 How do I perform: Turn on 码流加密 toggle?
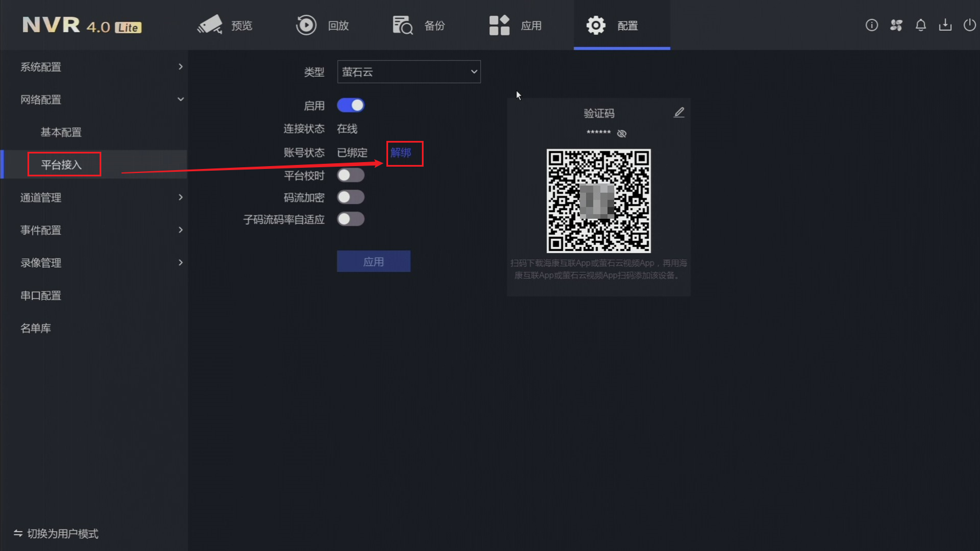pyautogui.click(x=350, y=197)
